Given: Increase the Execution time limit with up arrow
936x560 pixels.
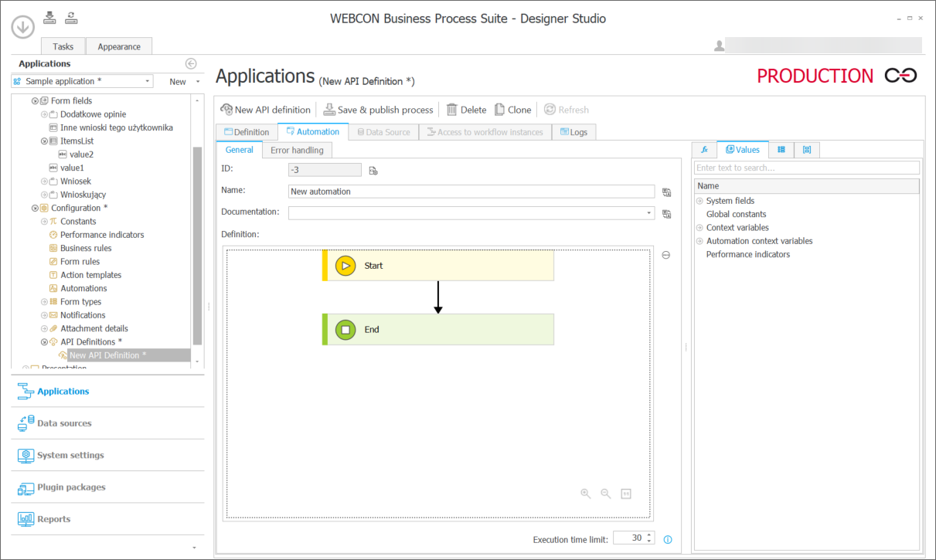Looking at the screenshot, I should pyautogui.click(x=649, y=535).
